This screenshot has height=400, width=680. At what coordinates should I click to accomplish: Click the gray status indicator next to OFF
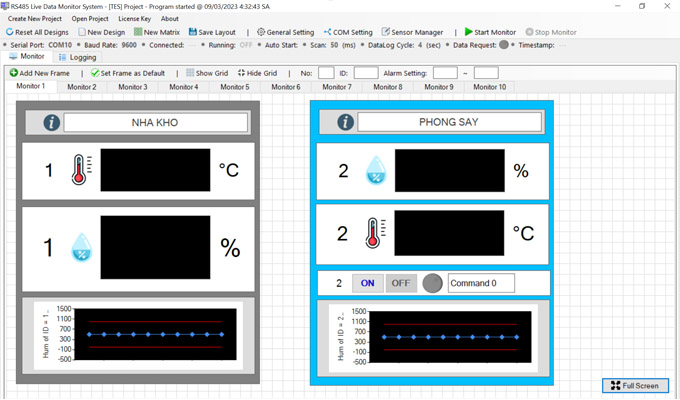coord(432,283)
